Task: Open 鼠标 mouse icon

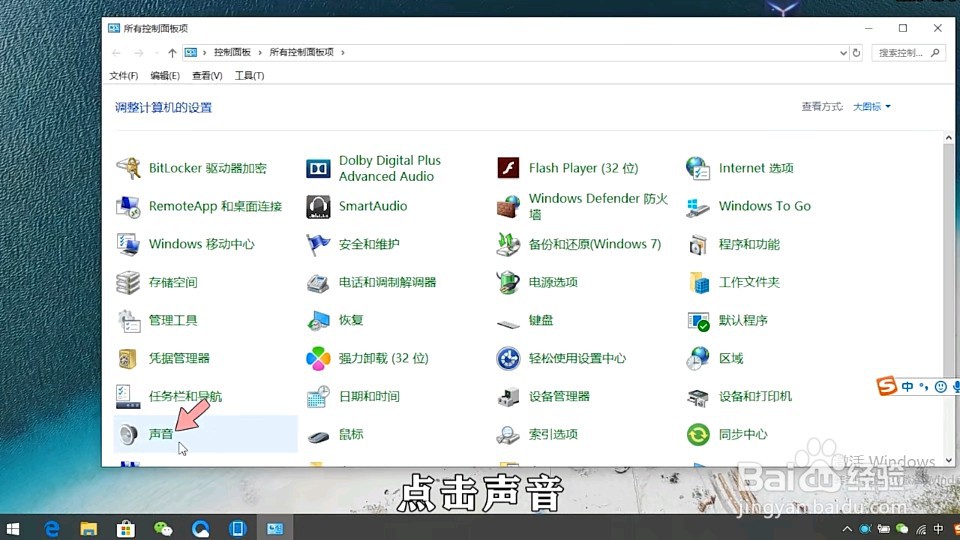Action: (x=318, y=437)
